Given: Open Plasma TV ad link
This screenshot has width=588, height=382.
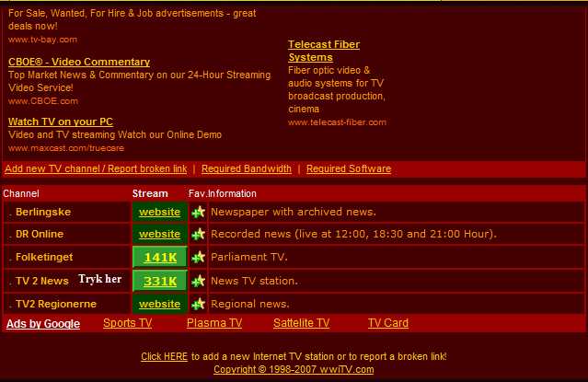Looking at the screenshot, I should point(214,323).
